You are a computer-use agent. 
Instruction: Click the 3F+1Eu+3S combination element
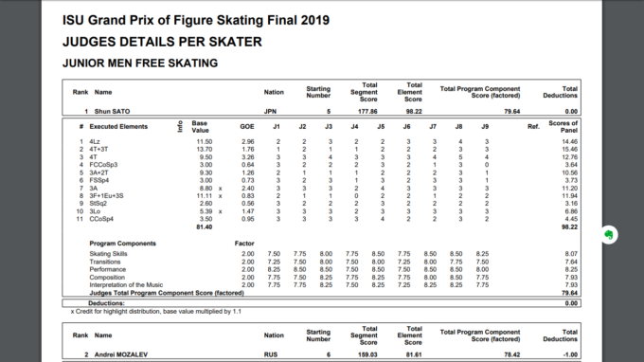[106, 196]
